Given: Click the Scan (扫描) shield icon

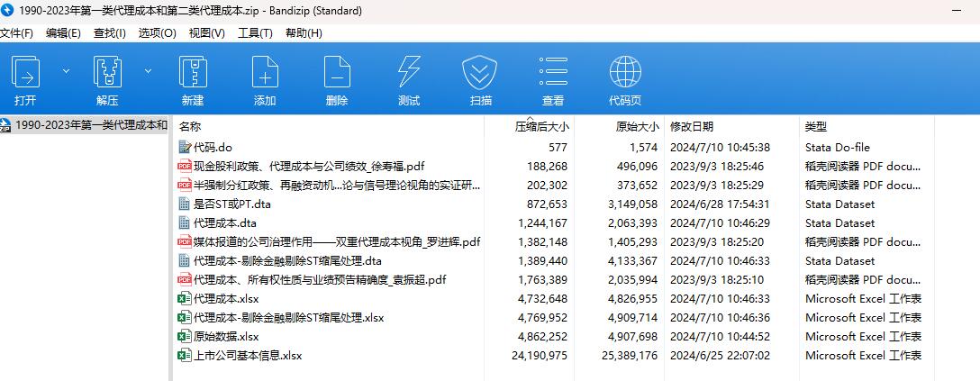Looking at the screenshot, I should pyautogui.click(x=479, y=72).
